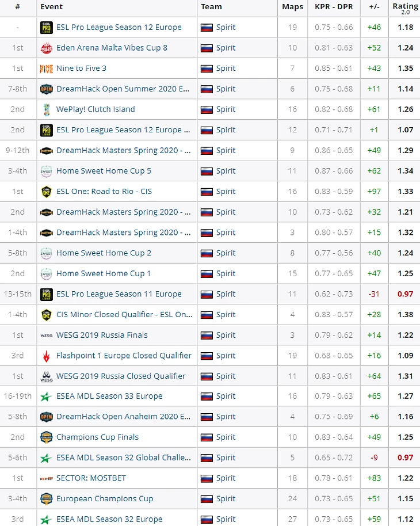Open the ESL Pro League Season 11 Europe link
Viewport: 420px width, 526px height.
[x=119, y=294]
